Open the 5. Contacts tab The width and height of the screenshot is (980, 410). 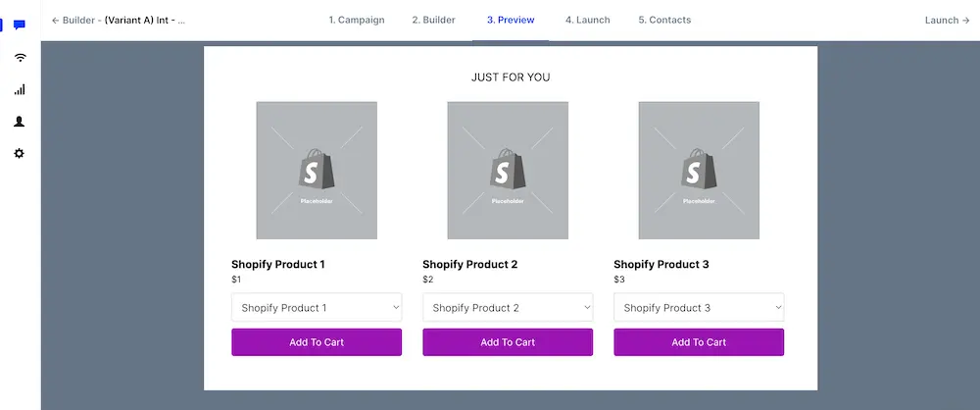click(x=664, y=20)
